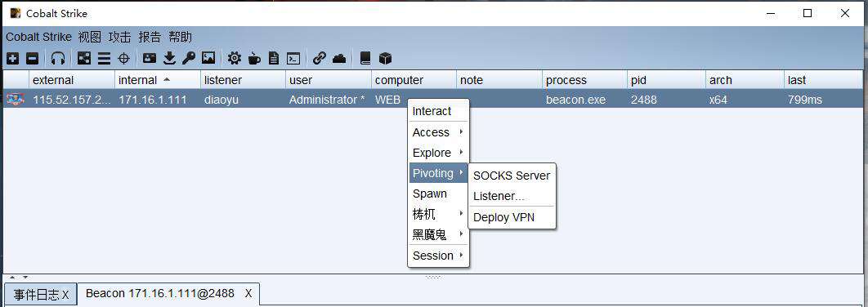This screenshot has width=868, height=307.
Task: Sort by the note column header
Action: (499, 80)
